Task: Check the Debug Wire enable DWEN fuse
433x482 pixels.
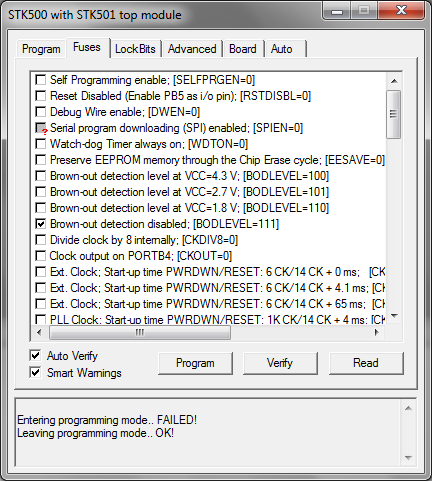Action: point(41,112)
